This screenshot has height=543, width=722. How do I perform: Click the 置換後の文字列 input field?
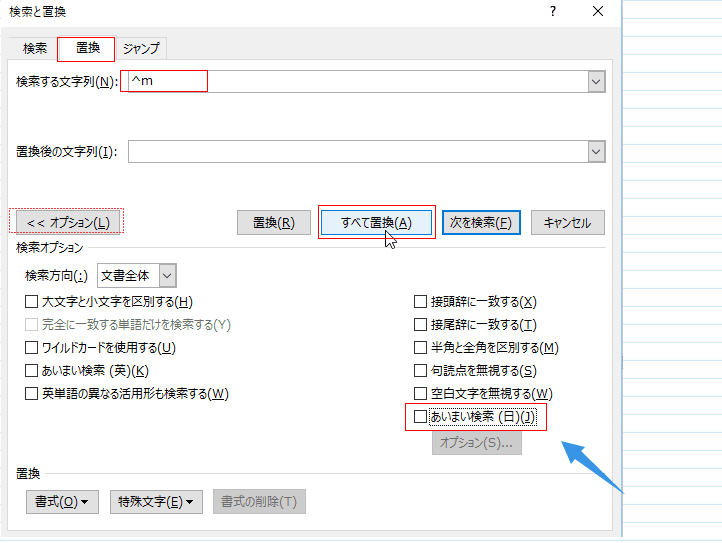click(358, 152)
